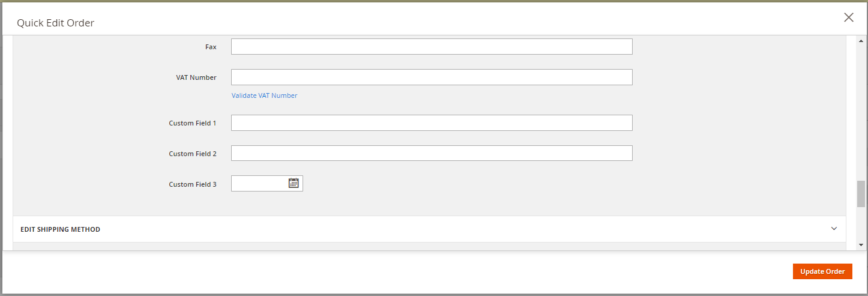Click the Fax field label
This screenshot has height=296, width=868.
pos(211,47)
